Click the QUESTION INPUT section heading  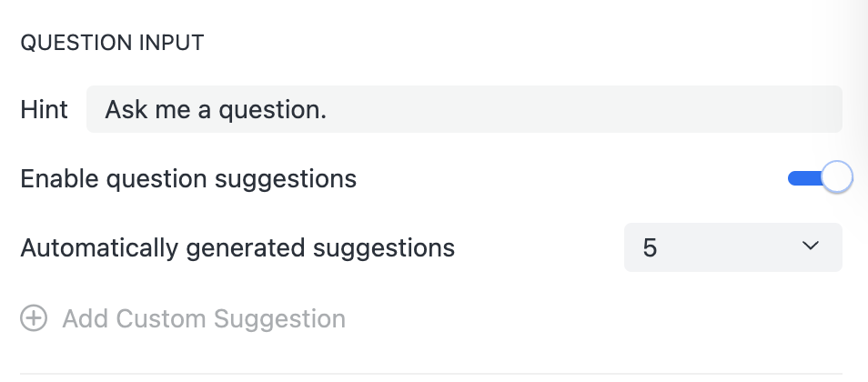[112, 42]
